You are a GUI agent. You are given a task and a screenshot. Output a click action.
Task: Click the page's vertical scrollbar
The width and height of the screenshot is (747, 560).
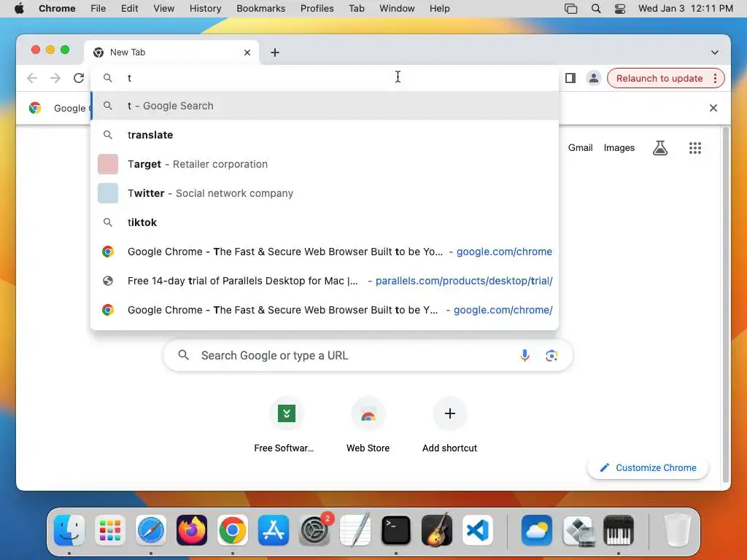(726, 305)
